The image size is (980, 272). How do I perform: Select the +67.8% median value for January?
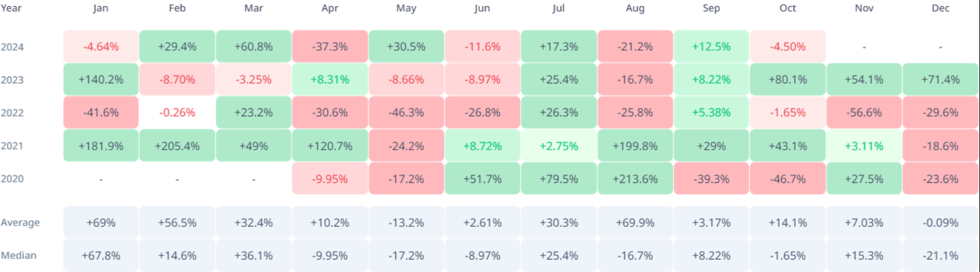101,255
